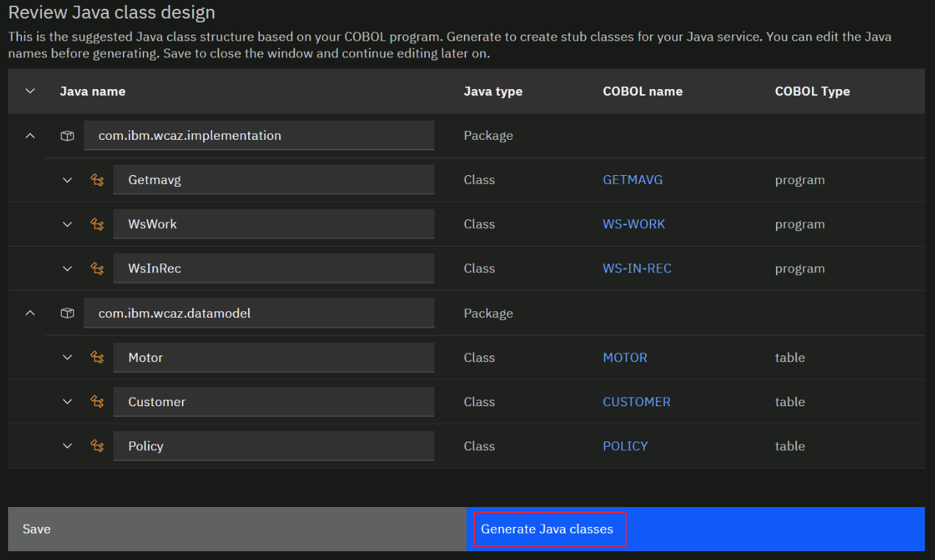
Task: Click the class icon next to WsInRec
Action: [97, 269]
